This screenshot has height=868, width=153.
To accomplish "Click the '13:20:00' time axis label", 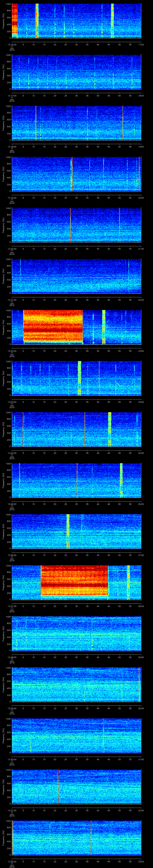I will pyautogui.click(x=12, y=249).
